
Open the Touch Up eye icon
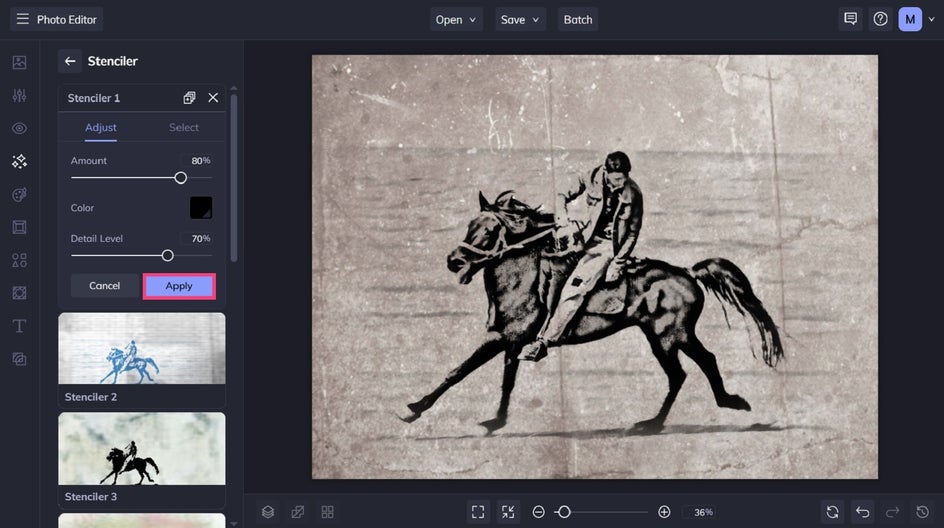coord(19,128)
